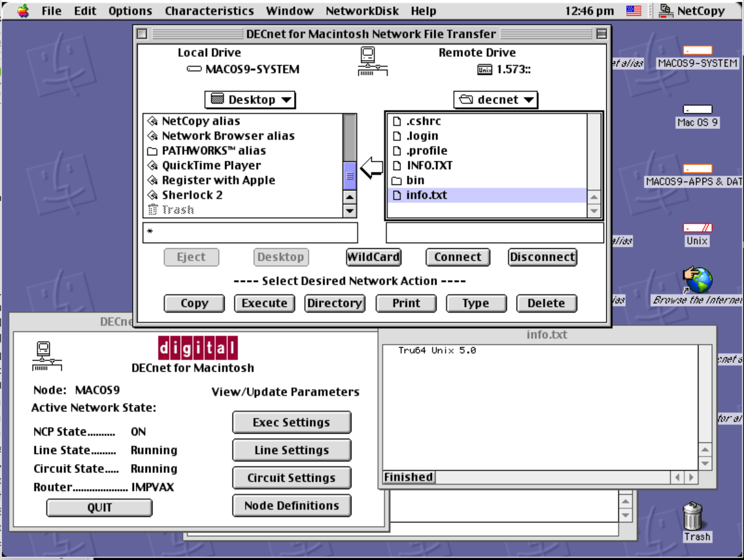Open the Options menu
The height and width of the screenshot is (560, 744).
tap(130, 11)
